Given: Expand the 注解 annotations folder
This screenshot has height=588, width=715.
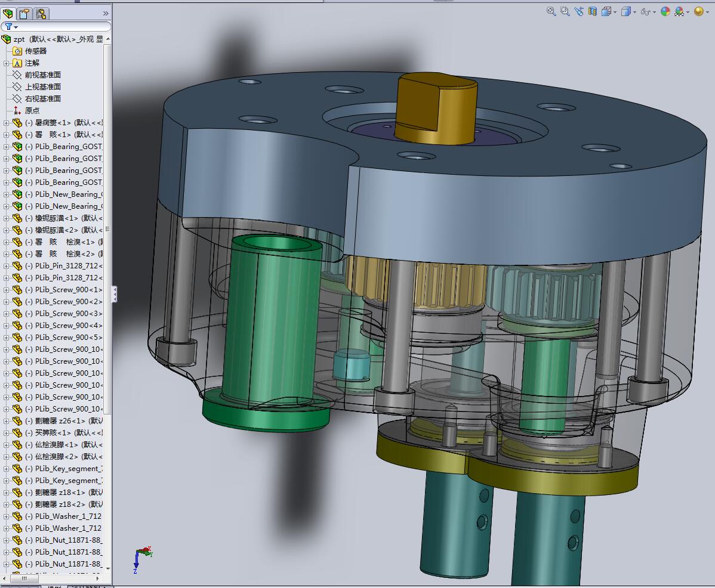Looking at the screenshot, I should tap(7, 63).
